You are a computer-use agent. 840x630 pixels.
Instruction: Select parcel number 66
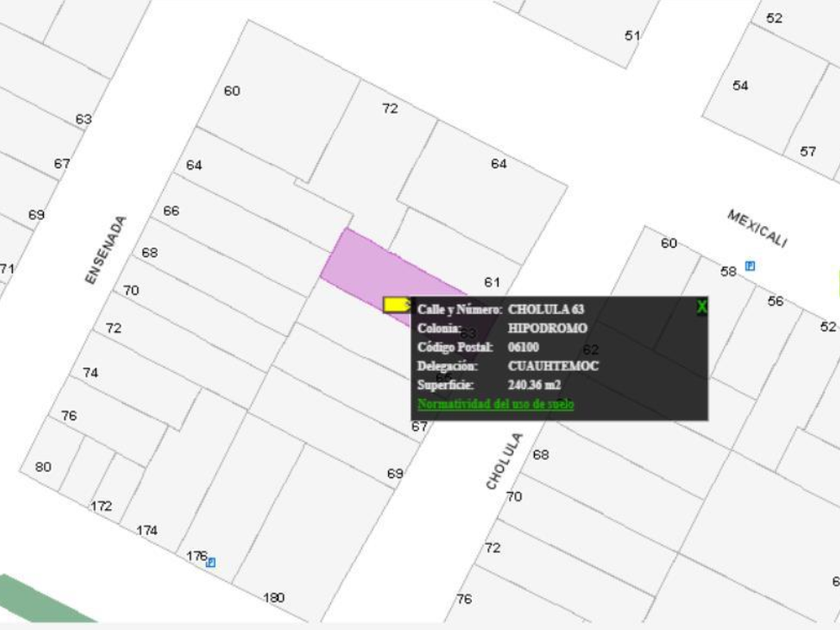point(171,211)
